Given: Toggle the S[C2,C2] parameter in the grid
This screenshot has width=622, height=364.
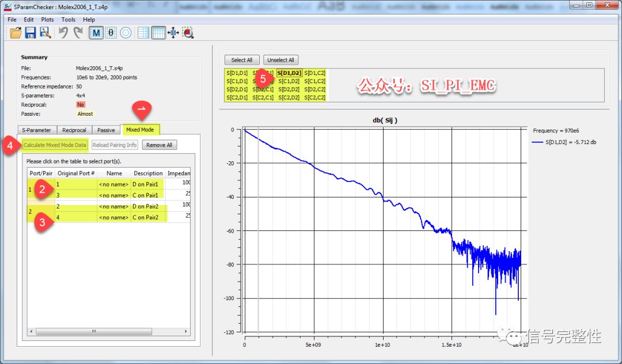Looking at the screenshot, I should (x=315, y=97).
